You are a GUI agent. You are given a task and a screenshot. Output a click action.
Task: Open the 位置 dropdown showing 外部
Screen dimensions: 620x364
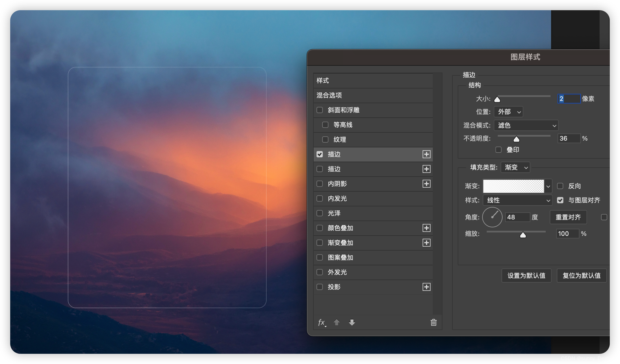point(509,112)
